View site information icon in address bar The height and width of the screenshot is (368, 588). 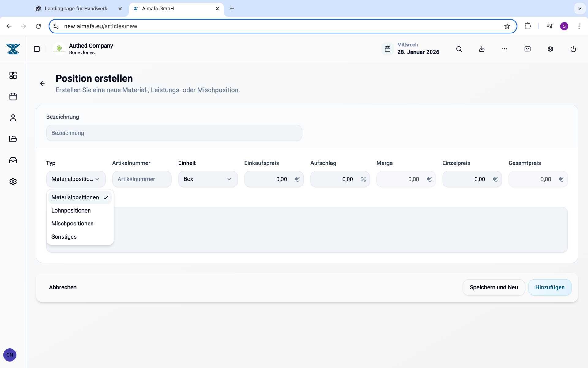[x=56, y=26]
